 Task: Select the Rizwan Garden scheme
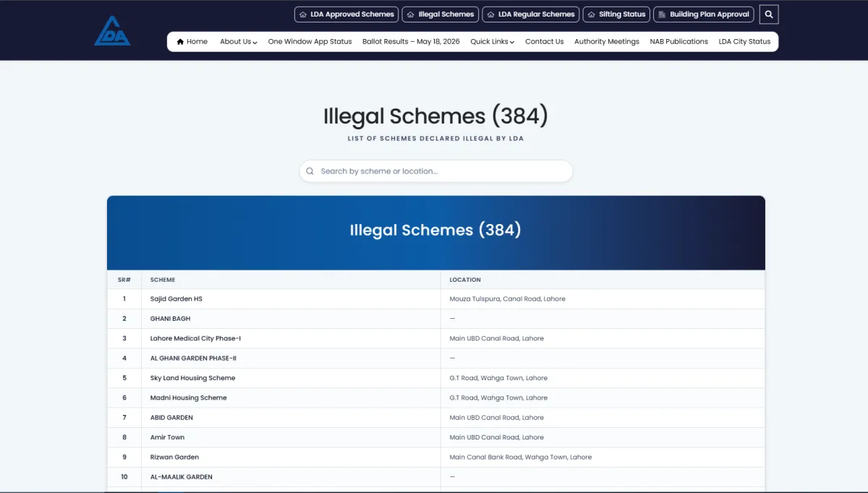pos(174,457)
